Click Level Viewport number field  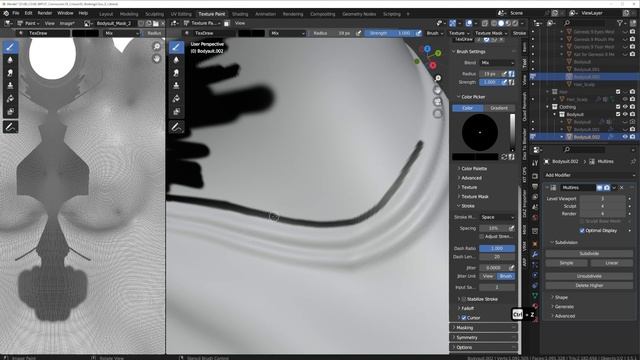(602, 199)
